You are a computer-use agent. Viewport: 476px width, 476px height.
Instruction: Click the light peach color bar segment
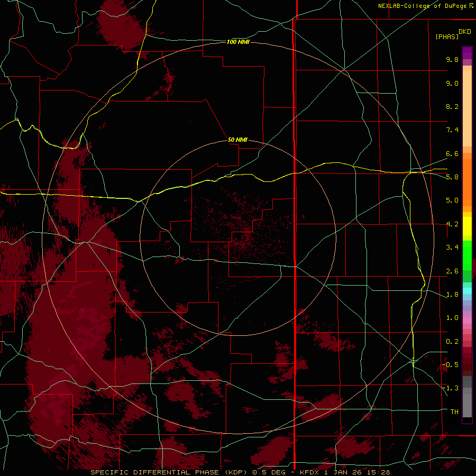pyautogui.click(x=467, y=108)
